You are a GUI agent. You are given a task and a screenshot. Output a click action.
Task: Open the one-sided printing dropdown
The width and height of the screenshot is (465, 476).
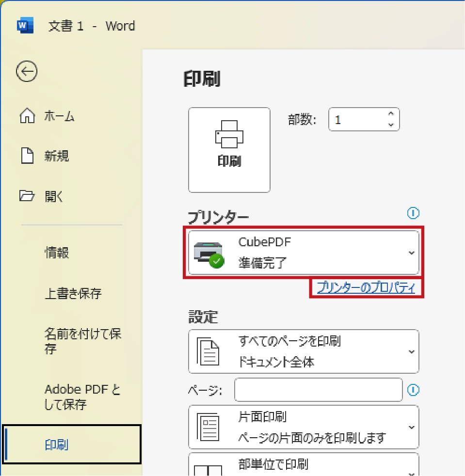[x=303, y=427]
